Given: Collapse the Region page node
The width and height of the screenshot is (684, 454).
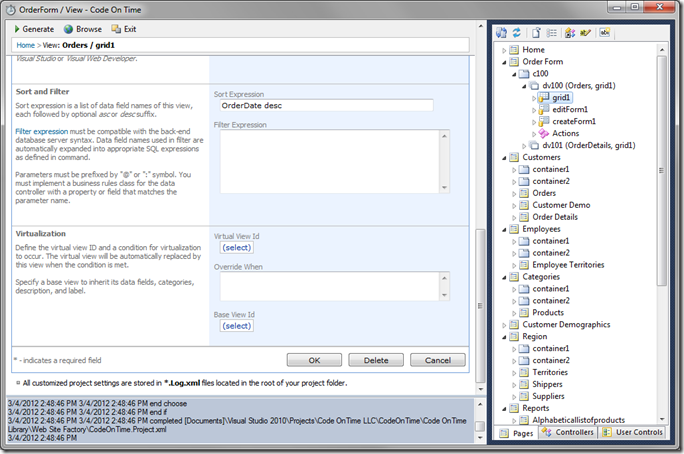Looking at the screenshot, I should click(504, 337).
